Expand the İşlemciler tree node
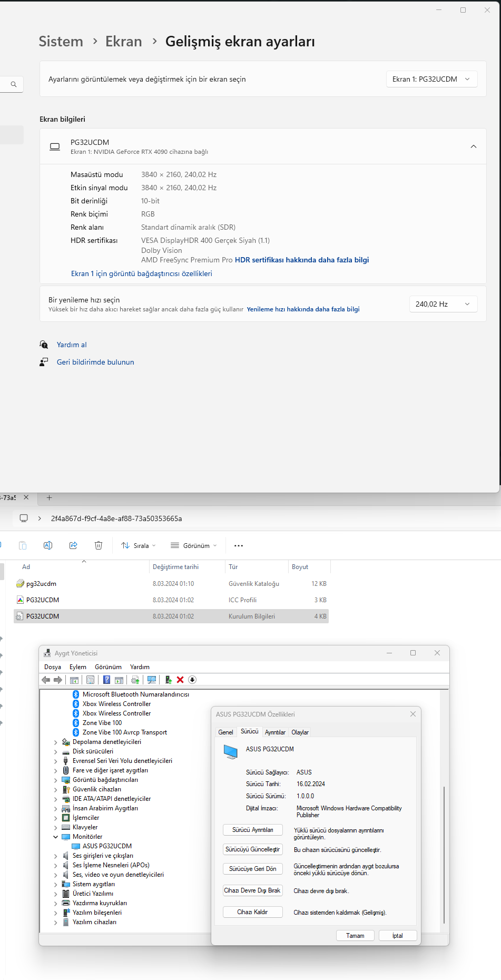The image size is (501, 980). 56,818
